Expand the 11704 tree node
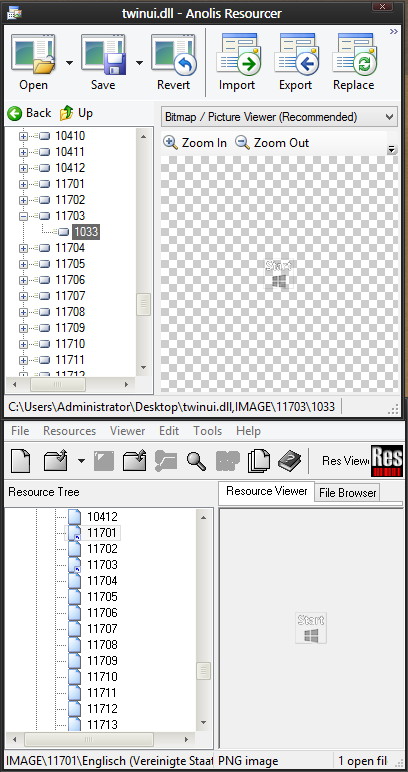Image resolution: width=408 pixels, height=772 pixels. [x=23, y=248]
